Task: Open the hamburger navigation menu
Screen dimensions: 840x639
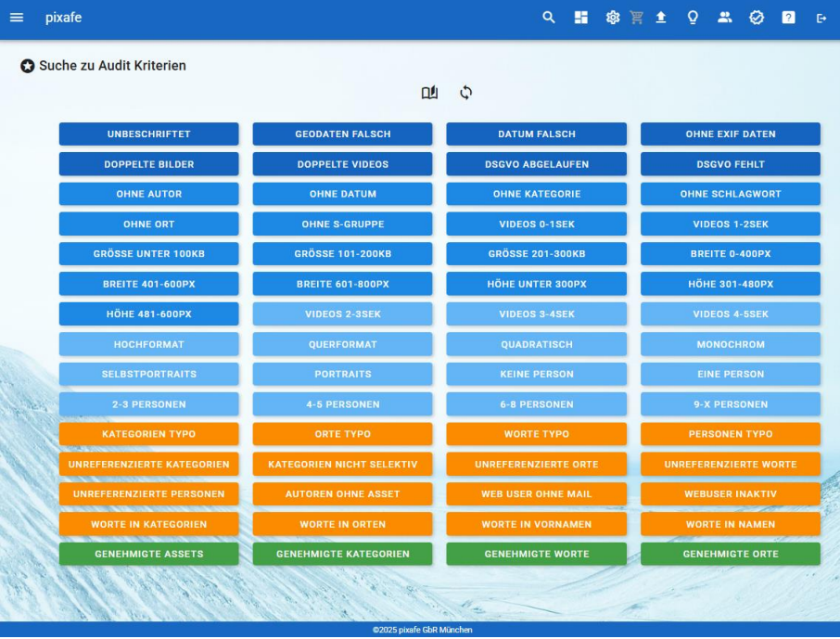Action: pyautogui.click(x=17, y=18)
